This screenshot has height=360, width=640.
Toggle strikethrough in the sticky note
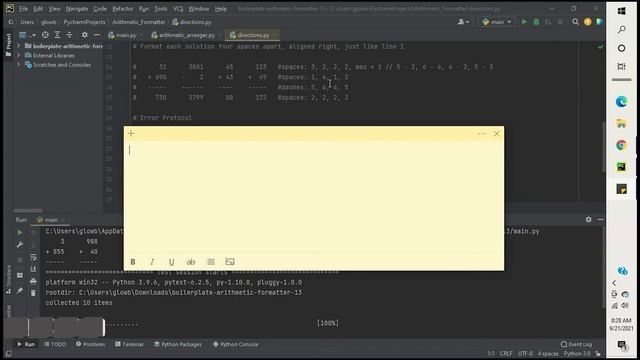[191, 262]
